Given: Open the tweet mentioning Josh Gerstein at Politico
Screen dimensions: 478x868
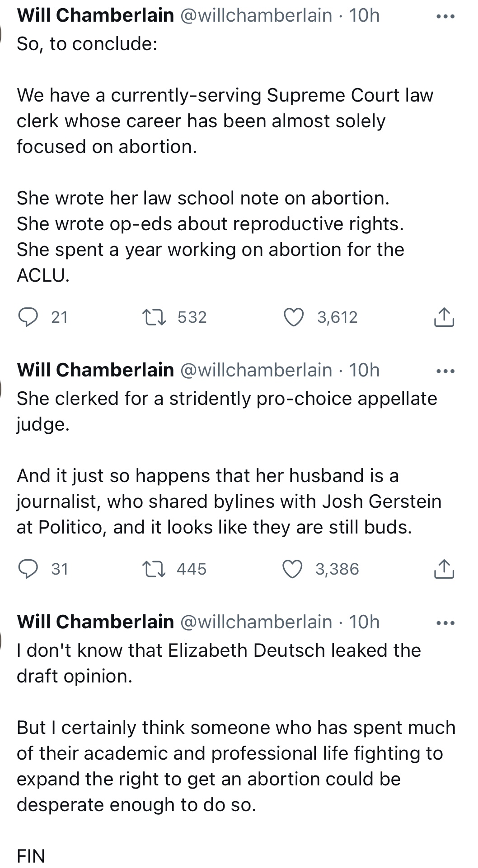Looking at the screenshot, I should click(229, 463).
